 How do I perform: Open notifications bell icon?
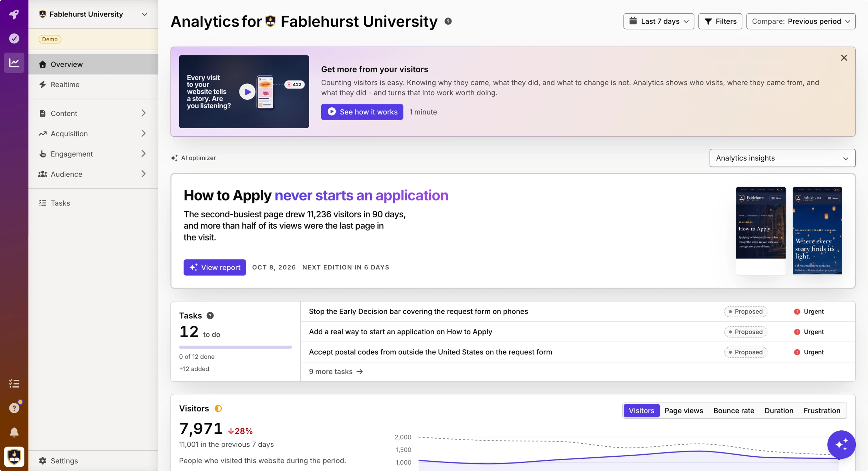[x=14, y=432]
